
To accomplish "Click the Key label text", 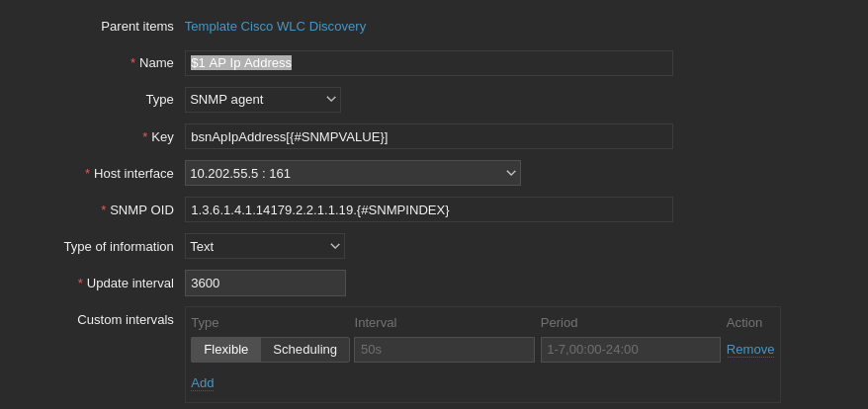I will (x=162, y=136).
